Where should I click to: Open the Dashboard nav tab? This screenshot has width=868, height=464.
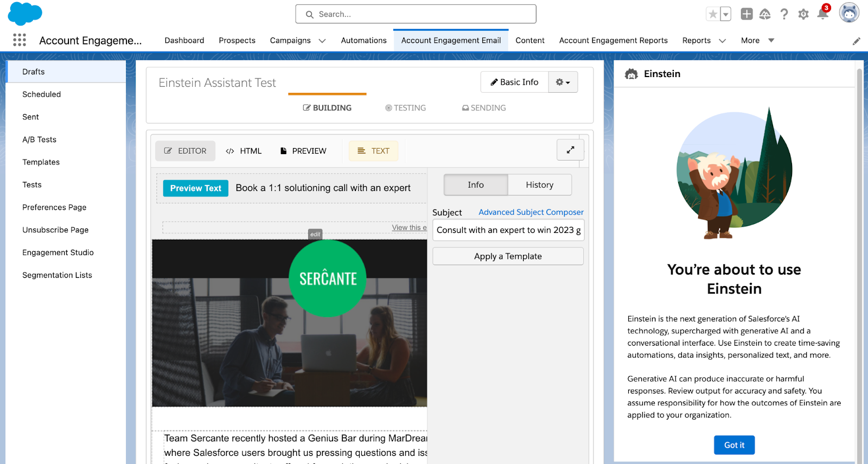(184, 40)
